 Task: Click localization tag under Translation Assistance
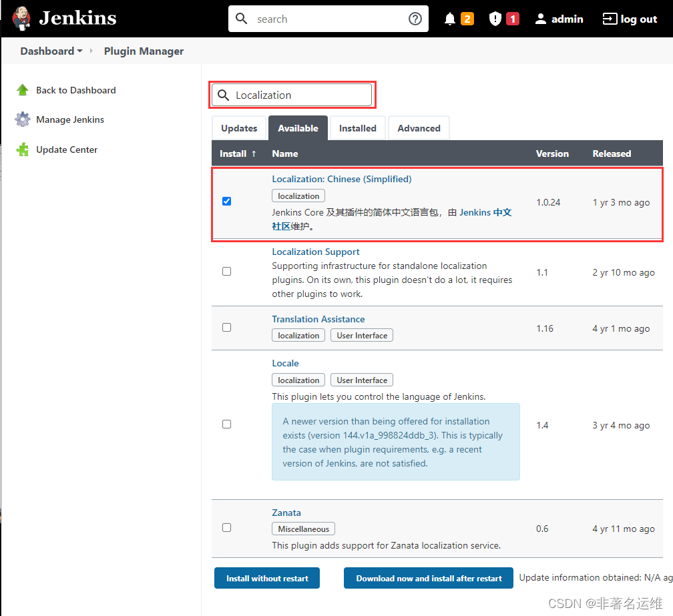pyautogui.click(x=298, y=336)
